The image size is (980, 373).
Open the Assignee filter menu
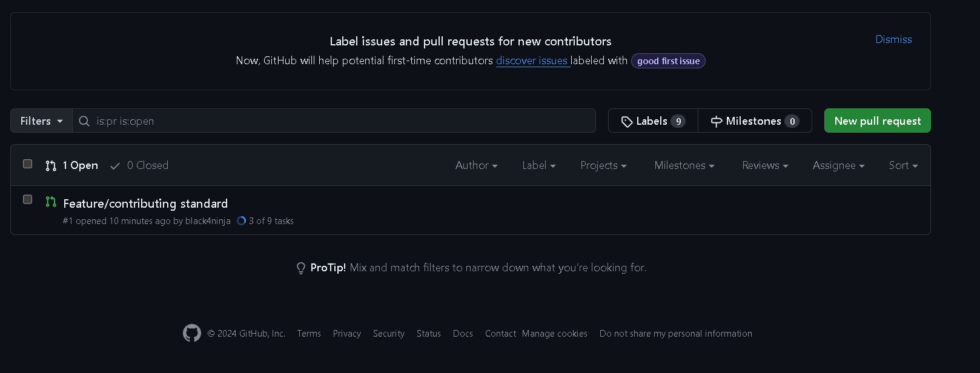pos(838,165)
